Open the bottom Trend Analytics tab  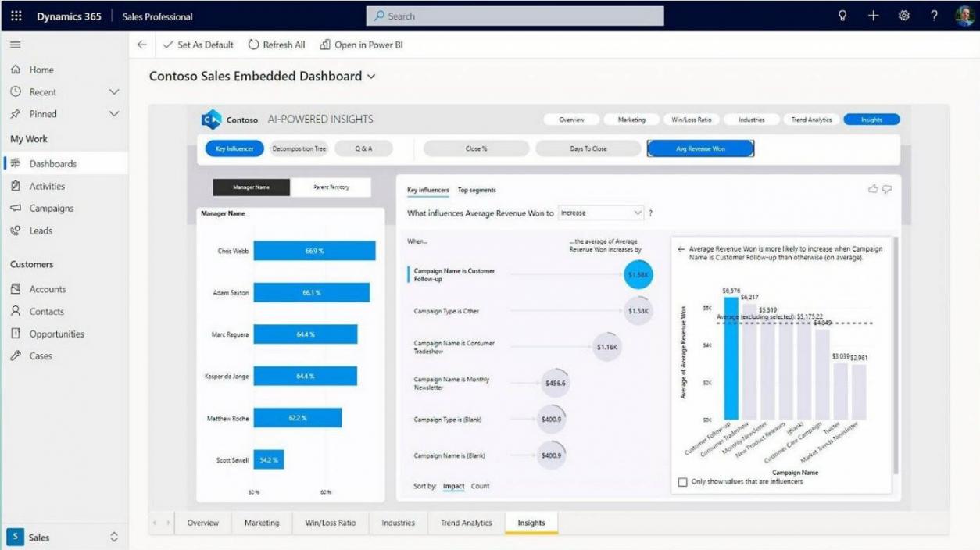466,523
